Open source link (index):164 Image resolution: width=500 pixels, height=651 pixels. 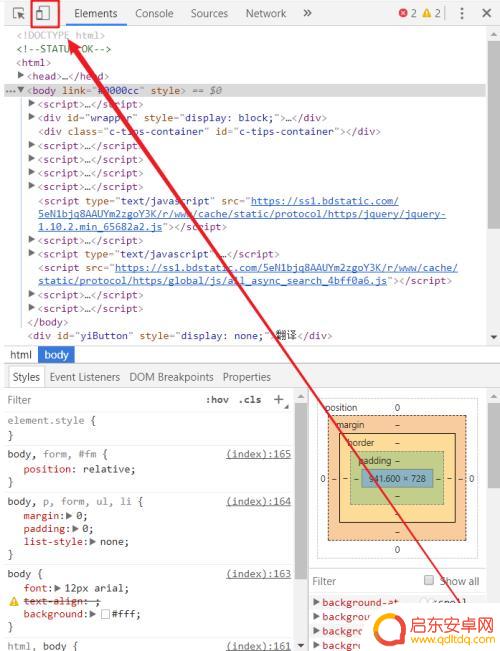tap(258, 501)
